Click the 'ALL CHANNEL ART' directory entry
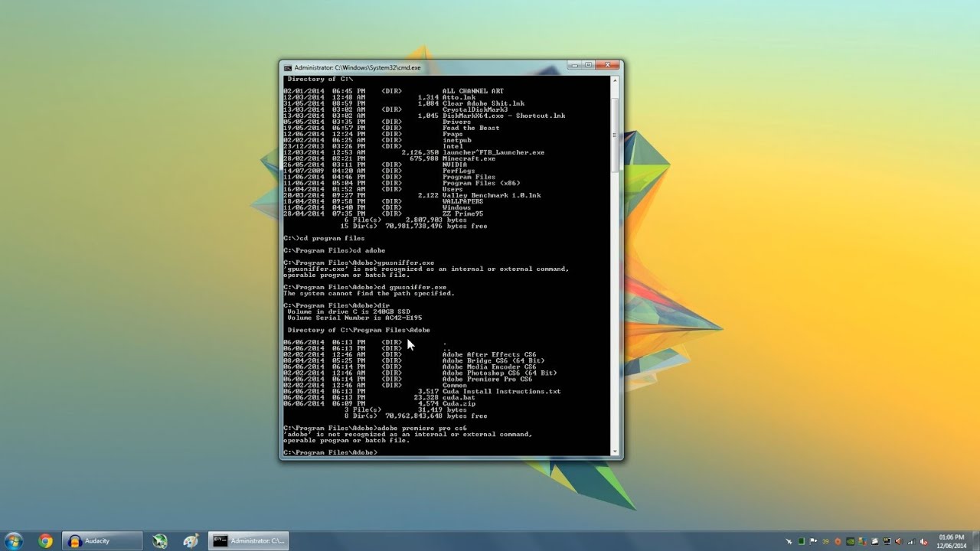 pos(472,91)
